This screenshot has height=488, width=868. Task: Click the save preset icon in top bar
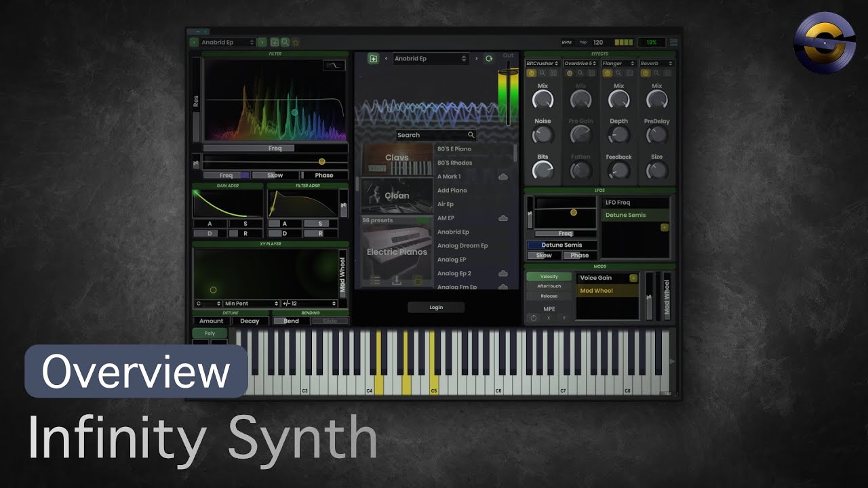(x=275, y=42)
